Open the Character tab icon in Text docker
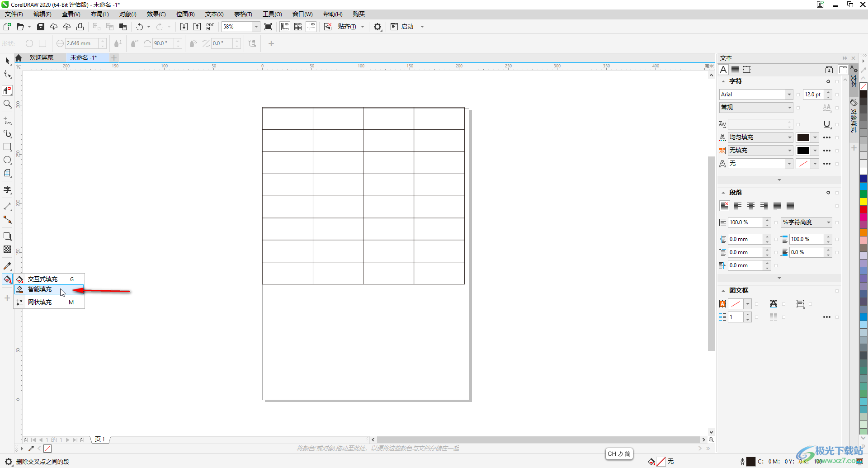This screenshot has width=868, height=468. click(x=723, y=70)
